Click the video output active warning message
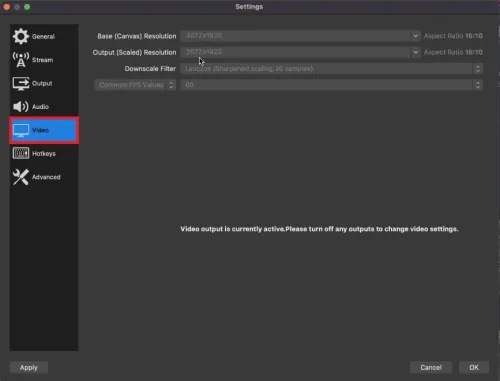The image size is (500, 381). point(319,229)
